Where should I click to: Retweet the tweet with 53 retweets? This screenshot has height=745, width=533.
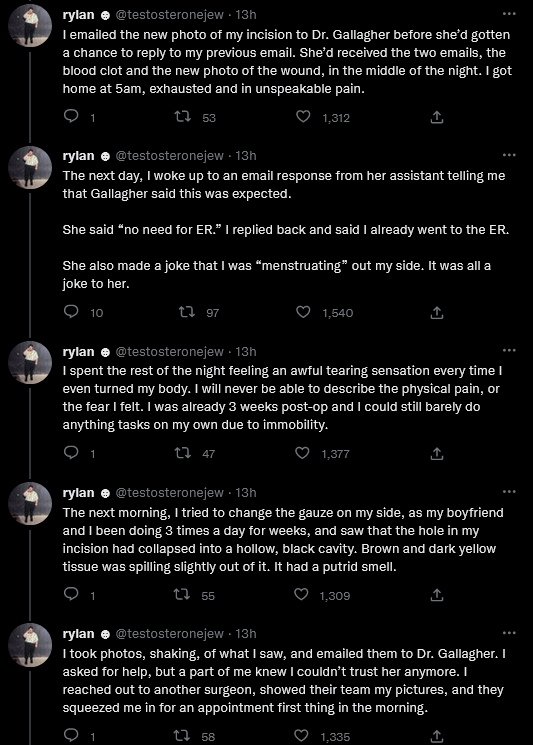pos(183,116)
